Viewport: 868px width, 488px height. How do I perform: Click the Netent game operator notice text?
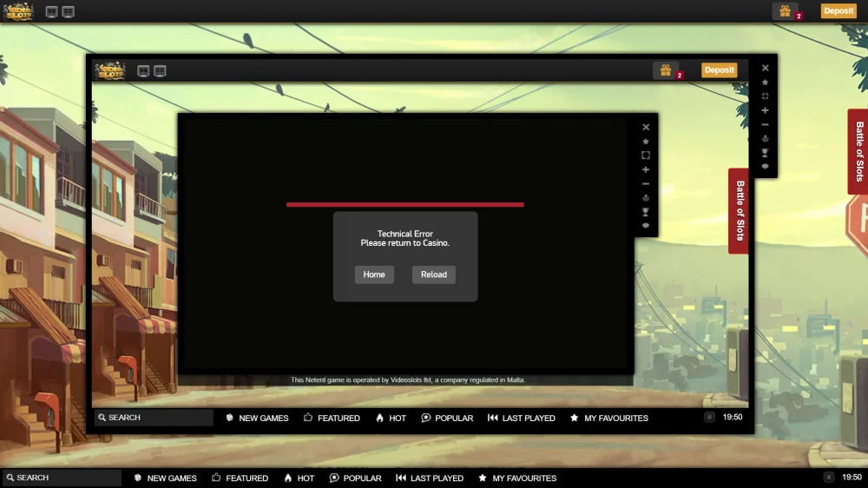[407, 380]
